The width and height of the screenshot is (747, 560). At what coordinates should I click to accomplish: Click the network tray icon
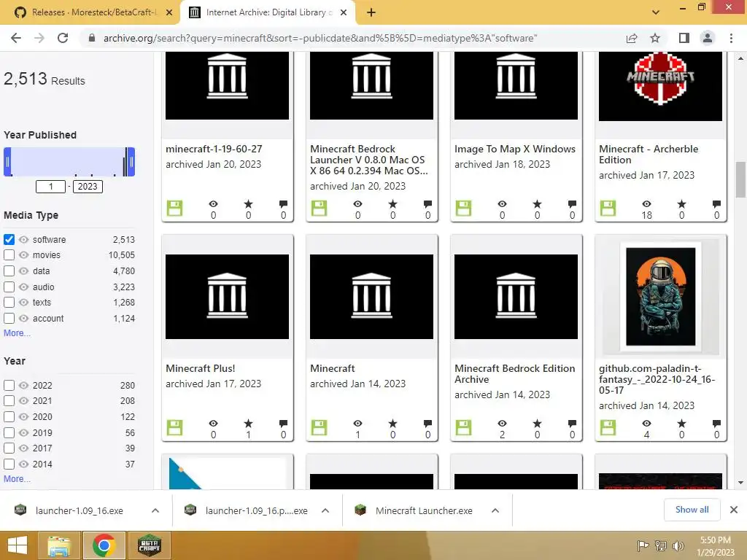tap(661, 545)
